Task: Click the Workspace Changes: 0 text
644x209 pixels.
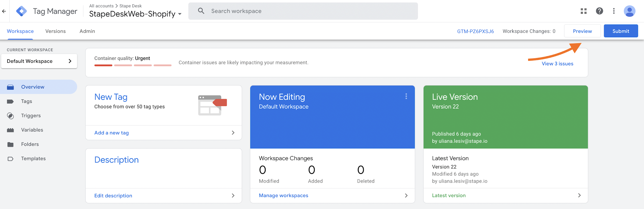Action: click(529, 31)
